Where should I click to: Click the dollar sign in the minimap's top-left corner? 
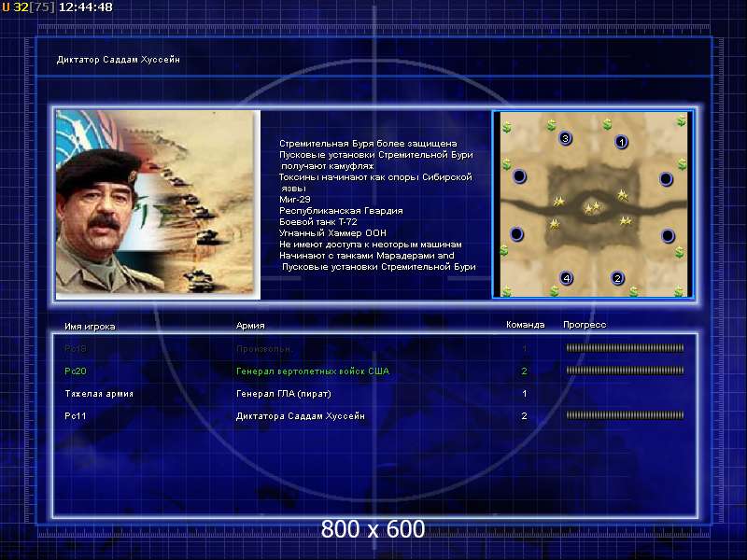pos(507,127)
